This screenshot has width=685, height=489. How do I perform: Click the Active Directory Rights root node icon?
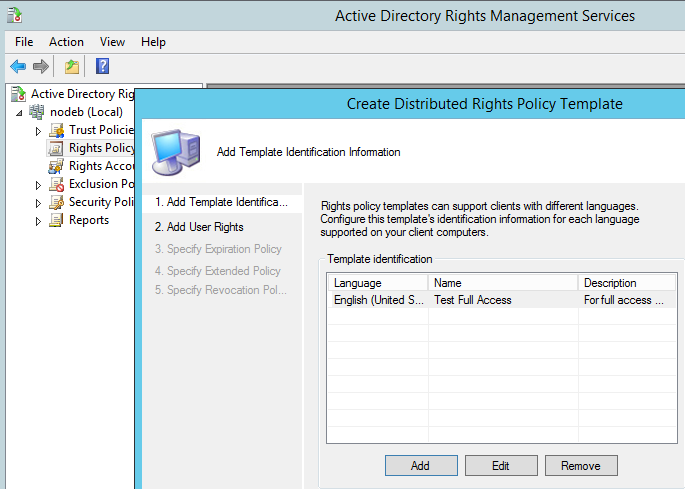(x=18, y=94)
